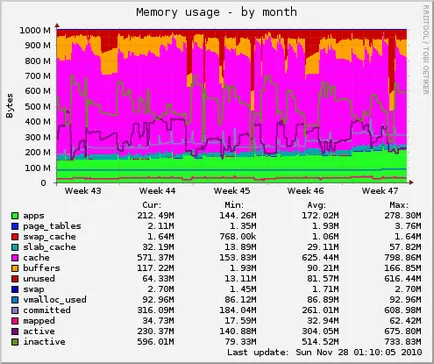The width and height of the screenshot is (434, 364).
Task: Click the olive inactive legend swatch
Action: click(15, 342)
